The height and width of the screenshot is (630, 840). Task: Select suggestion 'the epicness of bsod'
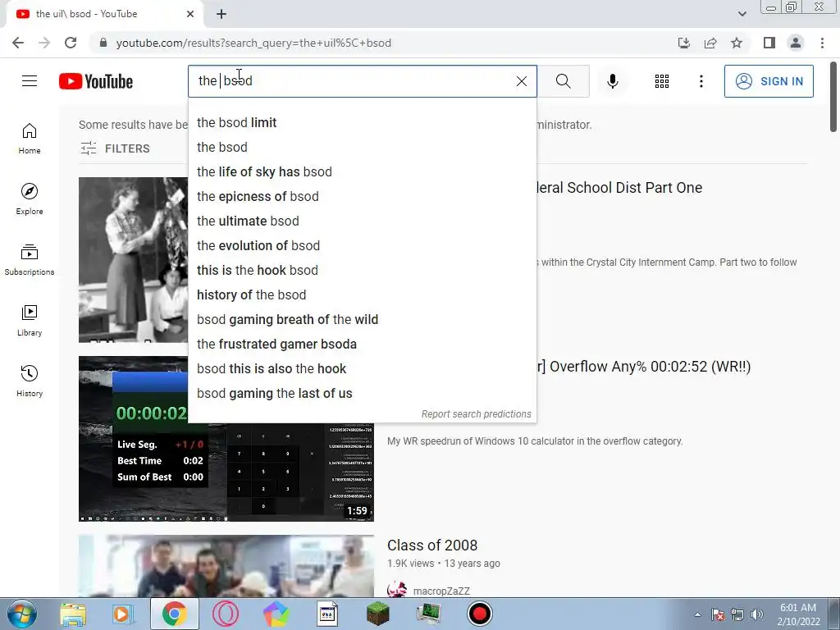[x=362, y=197]
